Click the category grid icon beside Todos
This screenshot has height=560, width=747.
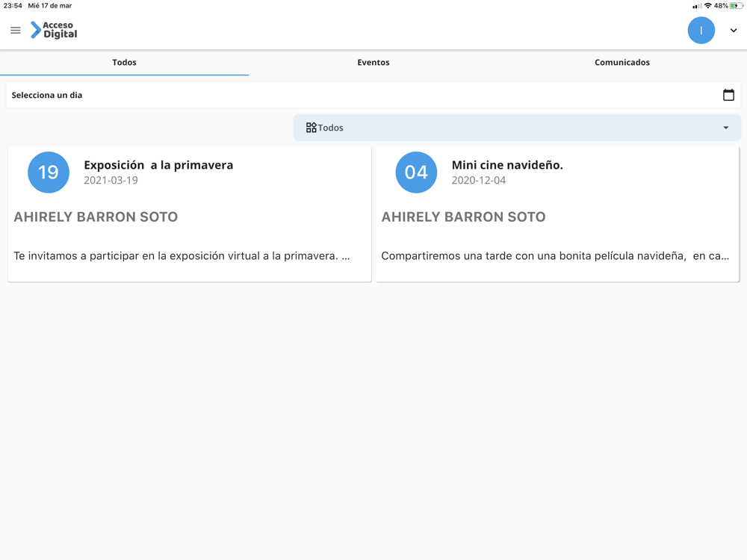(x=311, y=128)
